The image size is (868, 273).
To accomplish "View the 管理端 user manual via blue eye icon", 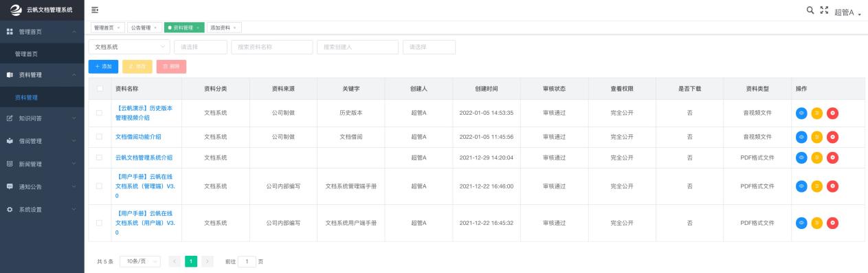I will (801, 186).
